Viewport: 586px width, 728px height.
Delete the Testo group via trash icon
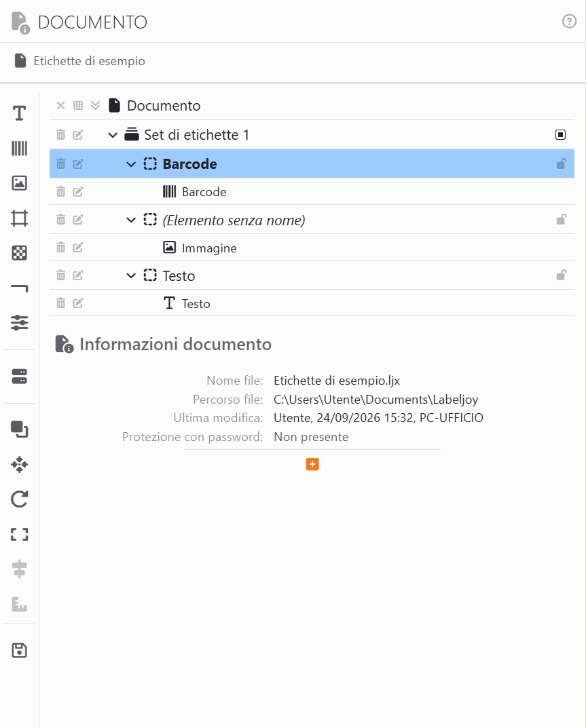coord(61,275)
